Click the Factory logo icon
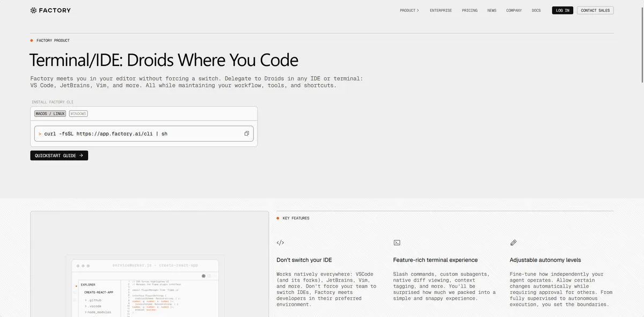Viewport: 644px width, 317px height. click(32, 10)
